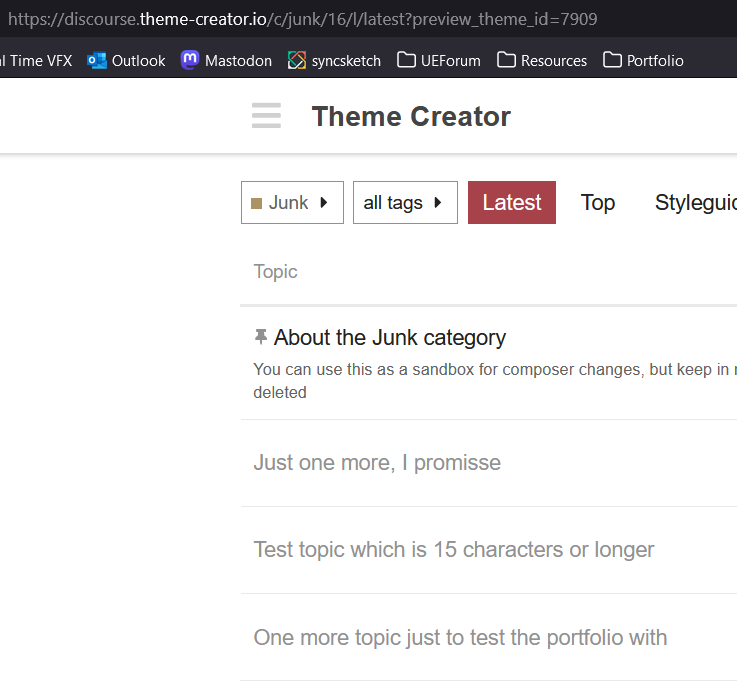
Task: Open the UEForum bookmarks folder
Action: tap(439, 61)
